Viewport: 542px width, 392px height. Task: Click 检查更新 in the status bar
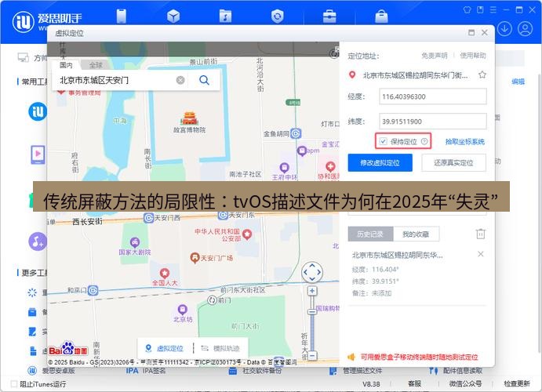[x=517, y=383]
